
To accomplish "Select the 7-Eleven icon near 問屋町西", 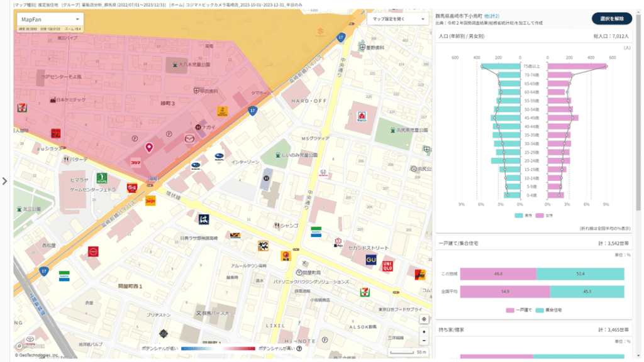I will point(365,292).
